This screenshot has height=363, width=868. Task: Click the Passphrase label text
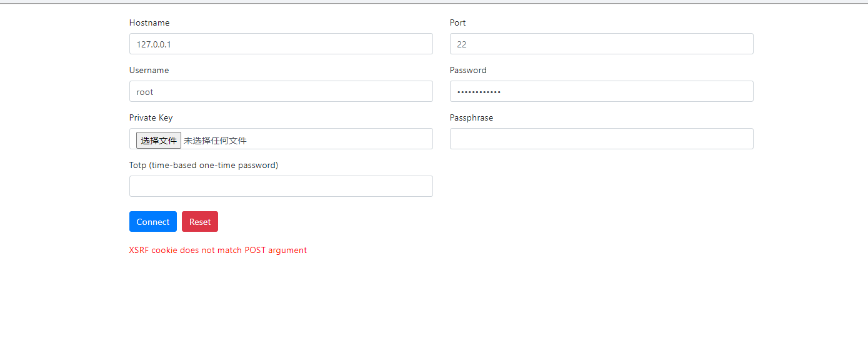coord(471,117)
